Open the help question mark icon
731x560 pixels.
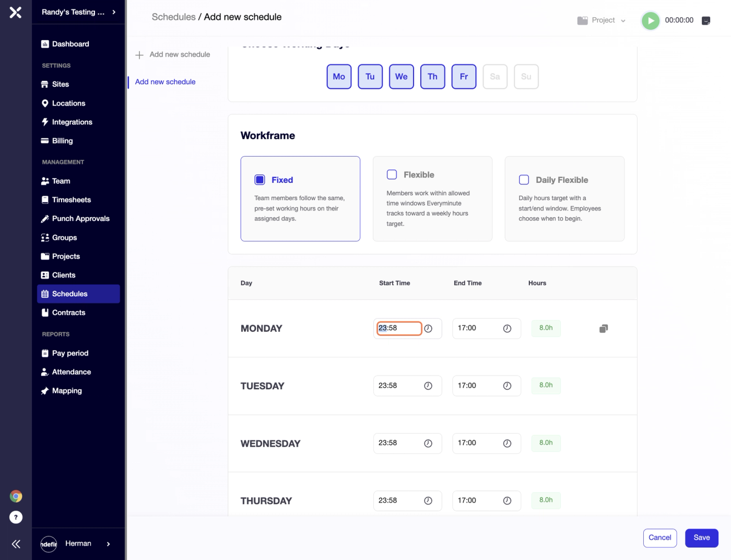[x=16, y=517]
